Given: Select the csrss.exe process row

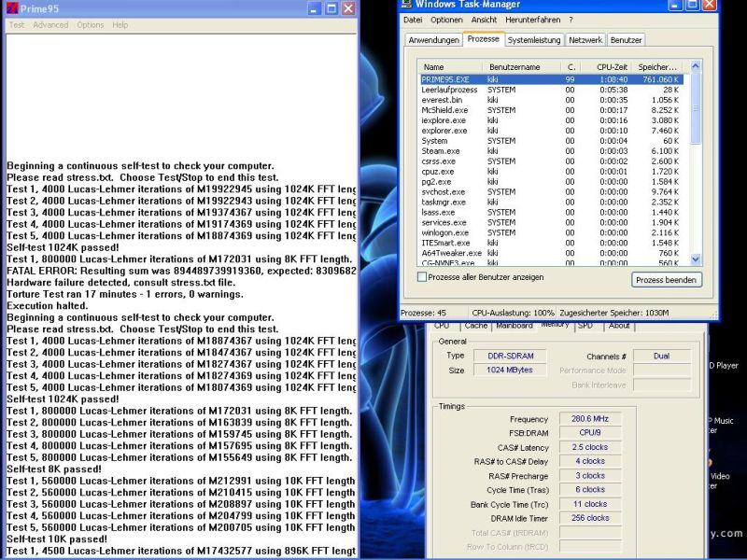Looking at the screenshot, I should click(x=551, y=161).
